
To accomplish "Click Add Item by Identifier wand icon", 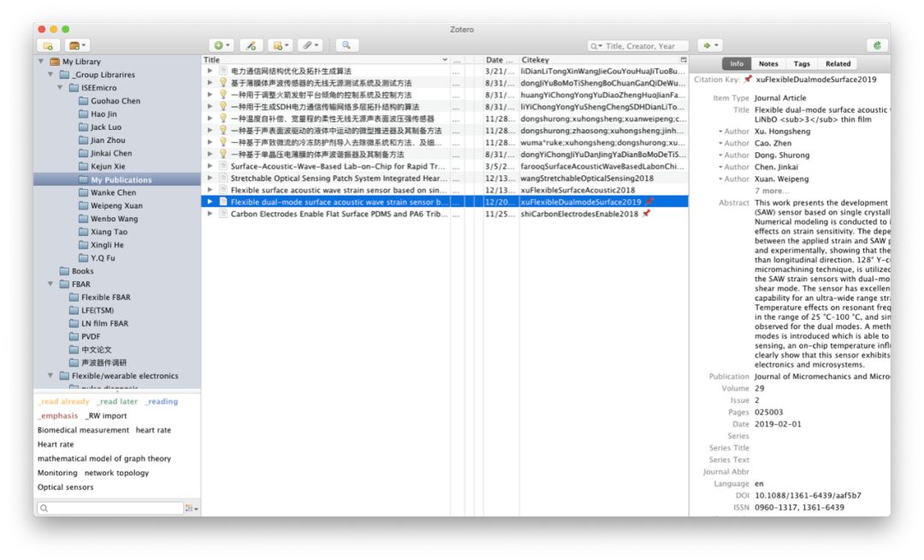I will coord(251,45).
